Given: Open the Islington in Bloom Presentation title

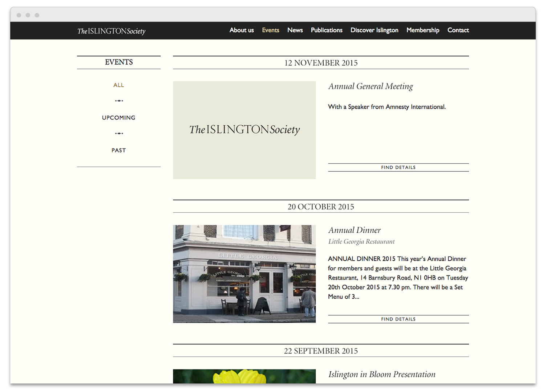Looking at the screenshot, I should click(x=381, y=374).
